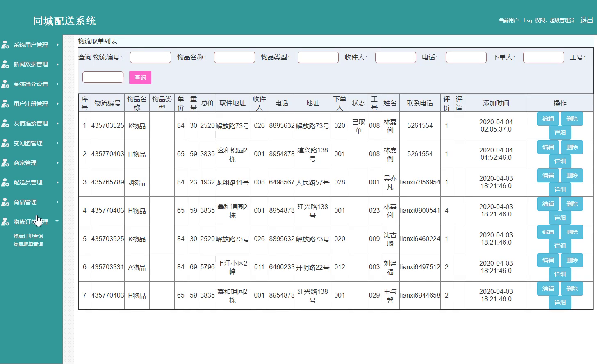
Task: Click 详细 for row 4 H物品
Action: click(560, 218)
